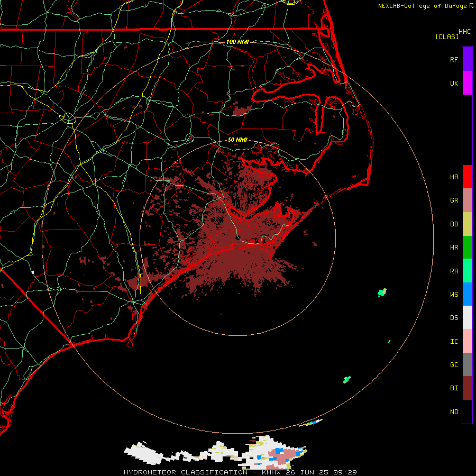Click the BI brown legend swatch
This screenshot has width=476, height=476.
pyautogui.click(x=467, y=388)
